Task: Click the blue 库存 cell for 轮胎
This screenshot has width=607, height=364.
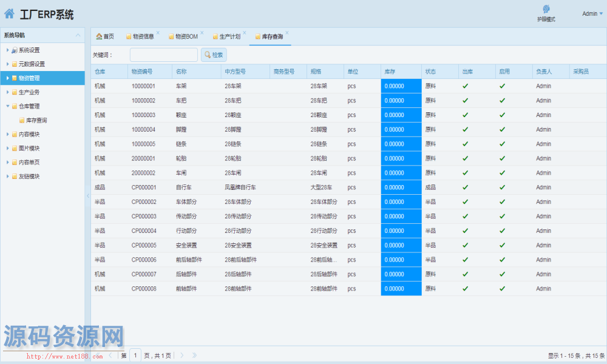Action: pos(401,158)
